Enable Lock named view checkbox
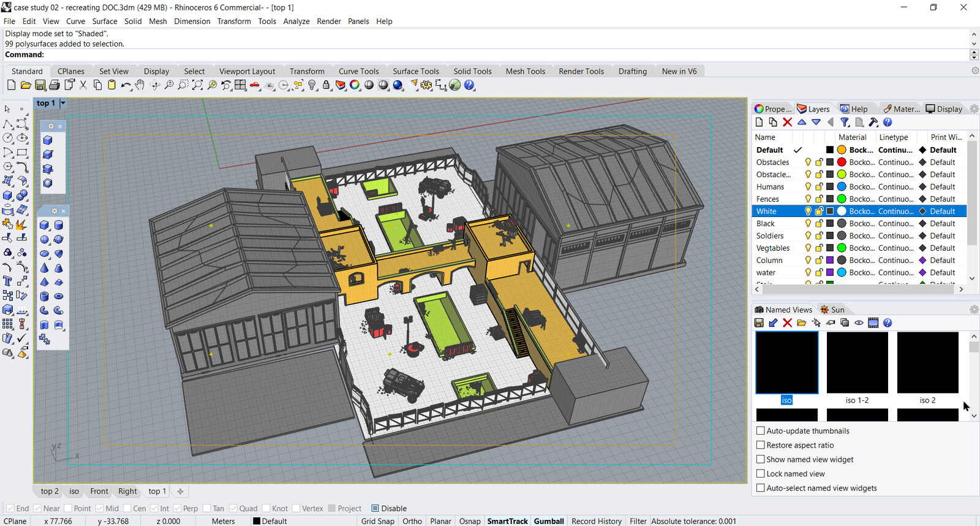The image size is (980, 526). [761, 473]
